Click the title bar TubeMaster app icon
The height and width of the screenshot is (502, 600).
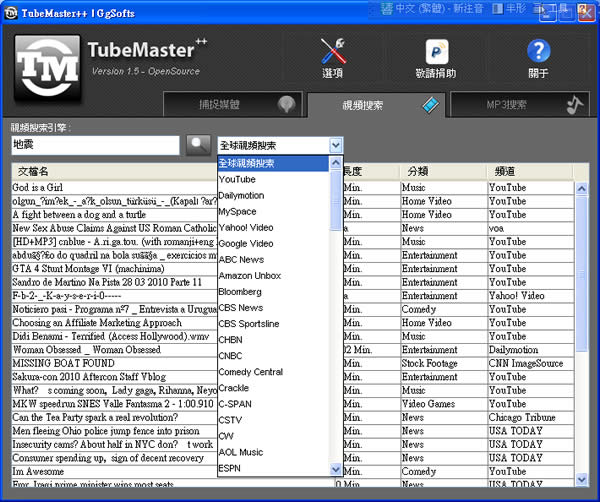(11, 13)
